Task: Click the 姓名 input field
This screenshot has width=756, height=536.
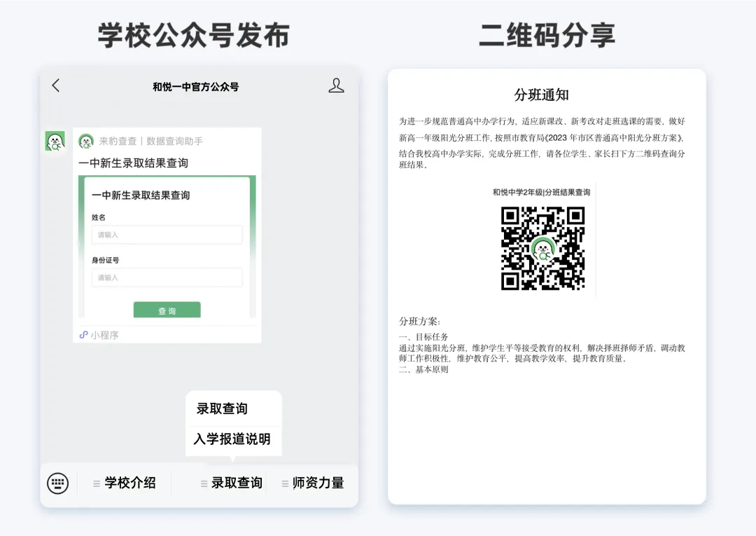Action: (x=167, y=235)
